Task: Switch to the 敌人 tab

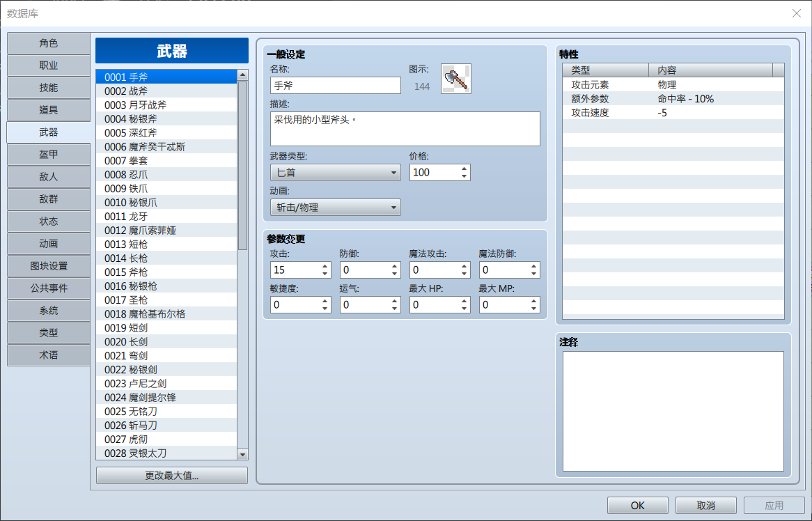Action: click(48, 177)
